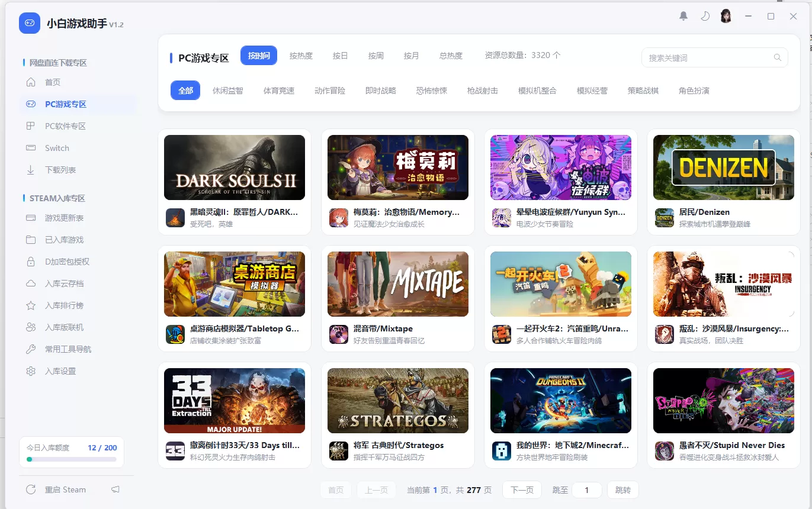Open 入库设置 in the sidebar

point(60,371)
